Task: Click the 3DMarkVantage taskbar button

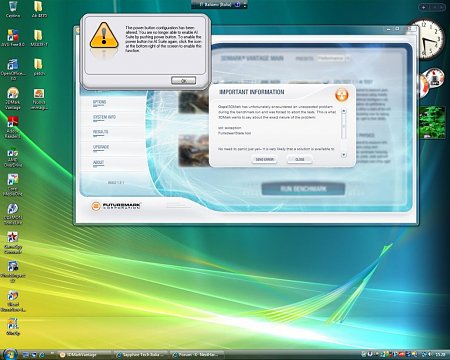Action: pos(84,355)
